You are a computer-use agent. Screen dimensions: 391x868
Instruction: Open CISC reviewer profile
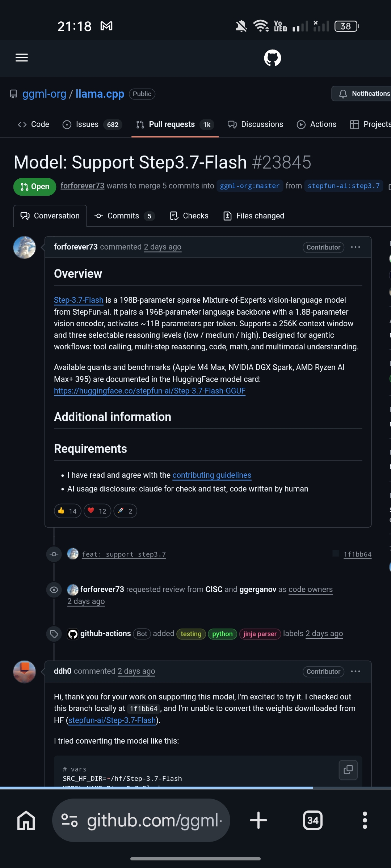pos(214,590)
